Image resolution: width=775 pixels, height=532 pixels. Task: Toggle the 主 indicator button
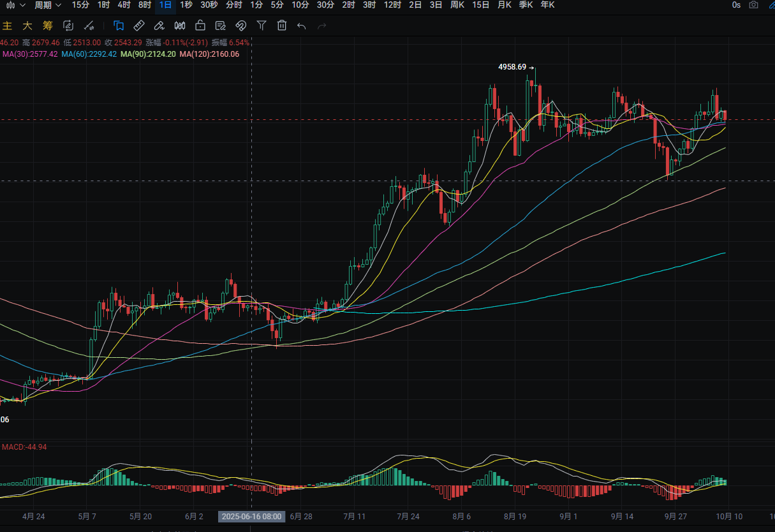pyautogui.click(x=8, y=26)
